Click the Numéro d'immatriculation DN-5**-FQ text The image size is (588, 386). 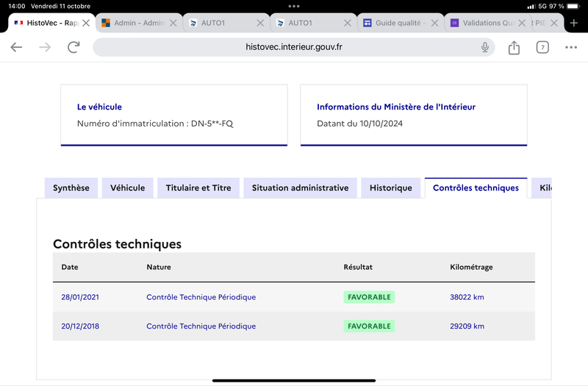tap(155, 124)
